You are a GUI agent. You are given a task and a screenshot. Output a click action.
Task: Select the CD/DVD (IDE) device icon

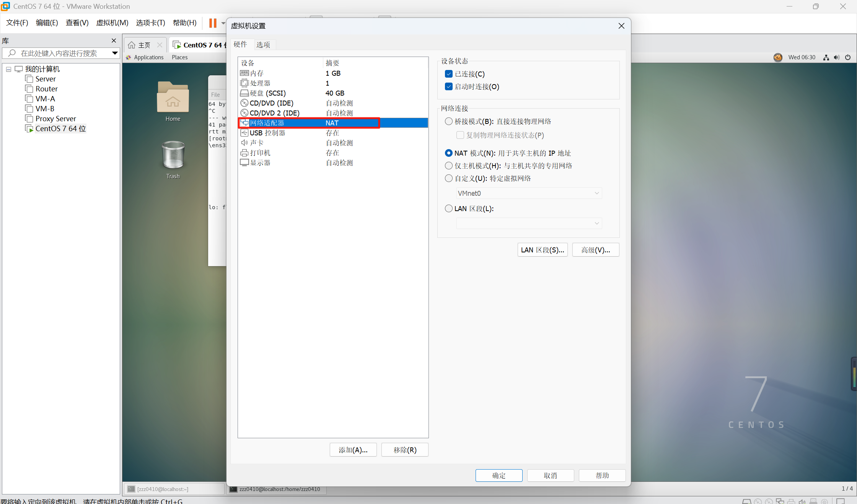tap(244, 103)
